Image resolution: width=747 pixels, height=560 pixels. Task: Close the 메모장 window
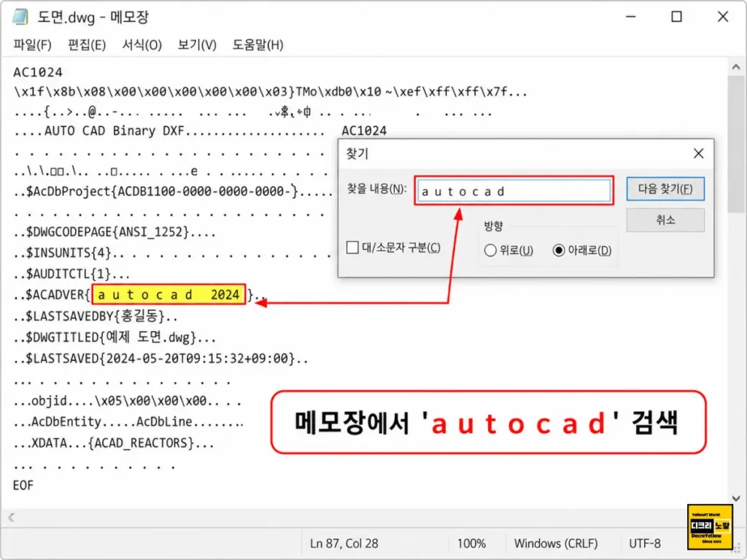[x=723, y=17]
